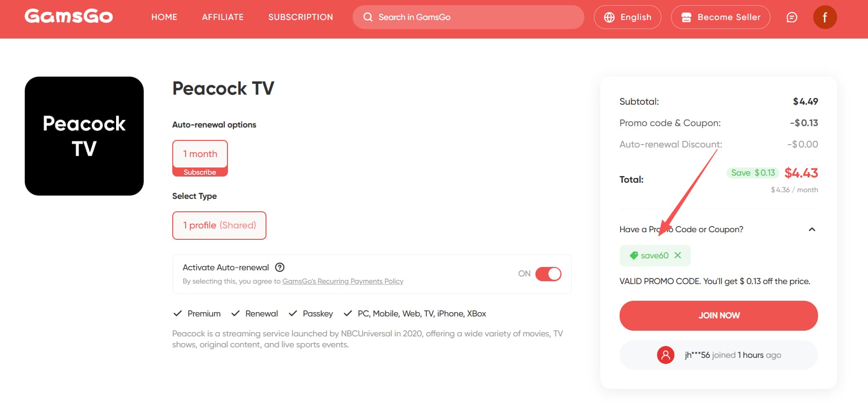
Task: Click the Renewal feature checkmark
Action: (x=235, y=314)
